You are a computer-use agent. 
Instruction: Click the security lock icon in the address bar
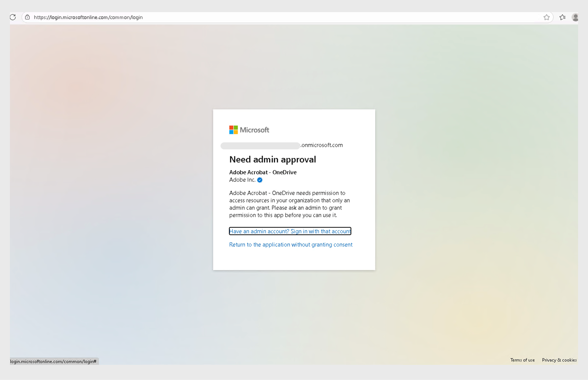27,17
